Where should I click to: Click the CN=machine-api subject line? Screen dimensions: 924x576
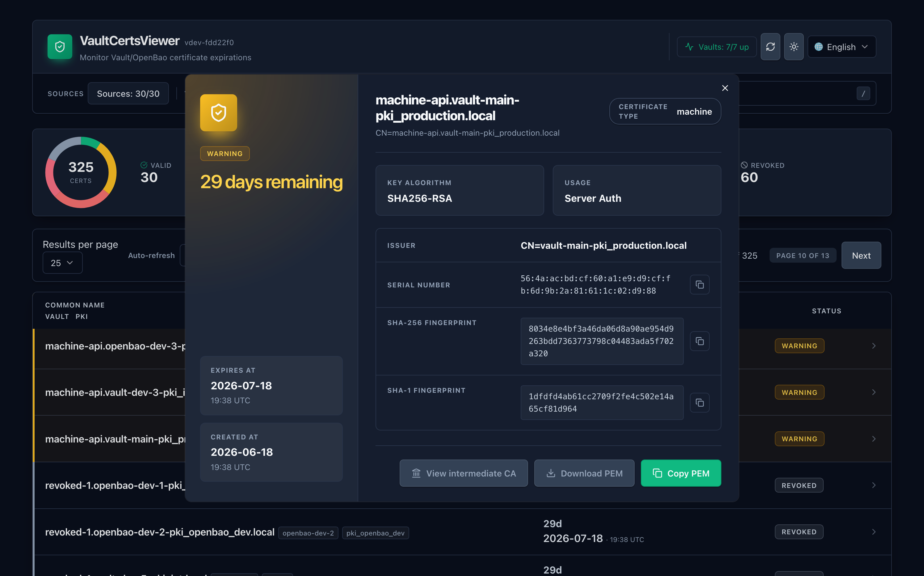pyautogui.click(x=467, y=133)
